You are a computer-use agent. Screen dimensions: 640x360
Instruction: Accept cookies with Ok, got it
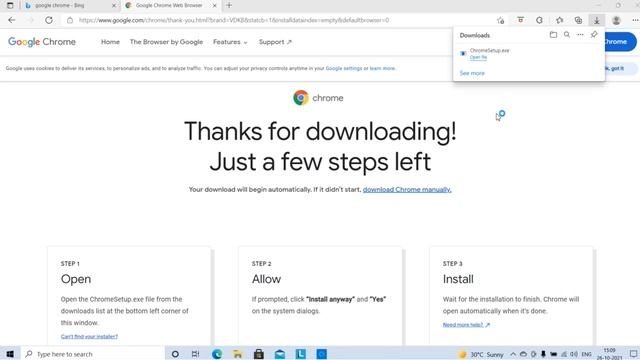620,68
